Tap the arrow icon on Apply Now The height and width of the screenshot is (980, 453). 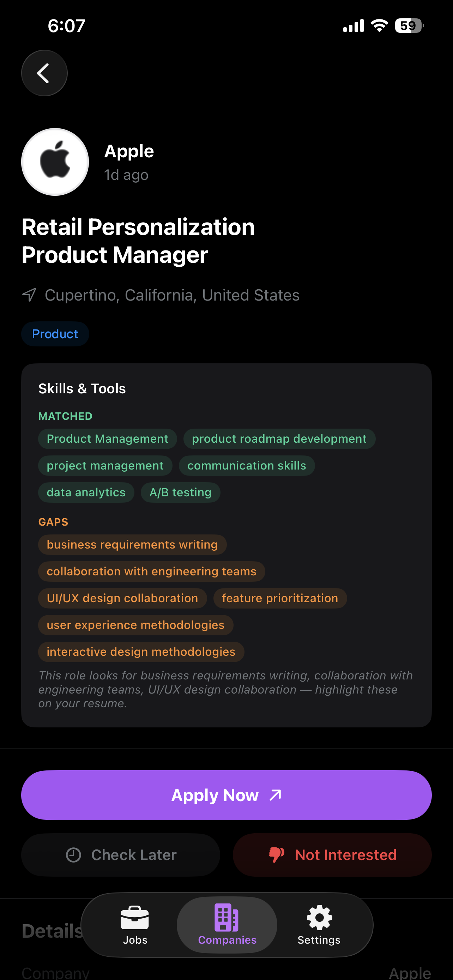(x=276, y=795)
